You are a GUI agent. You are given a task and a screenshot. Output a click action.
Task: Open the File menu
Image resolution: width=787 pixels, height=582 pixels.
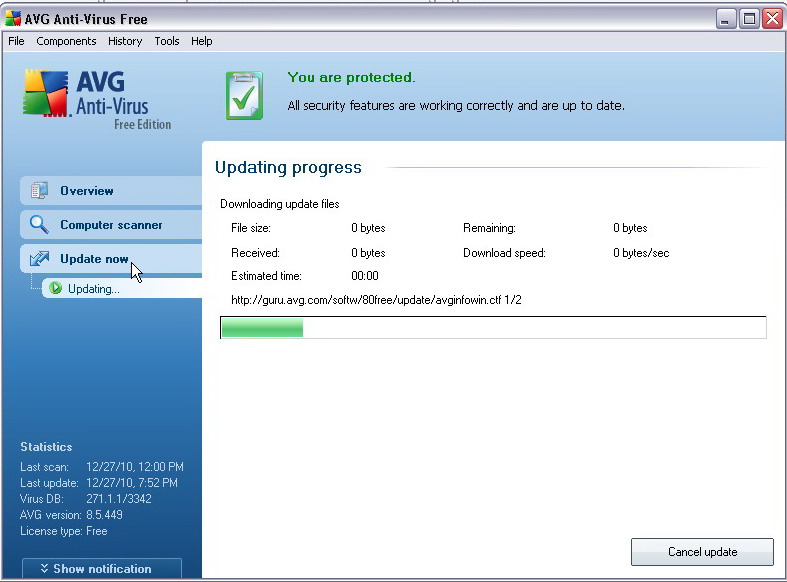16,41
